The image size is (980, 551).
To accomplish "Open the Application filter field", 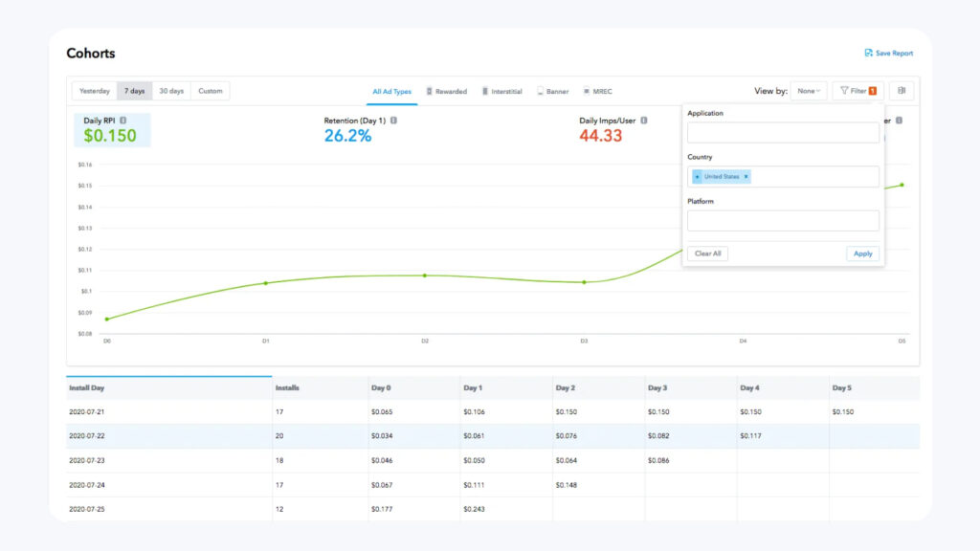I will [x=783, y=132].
